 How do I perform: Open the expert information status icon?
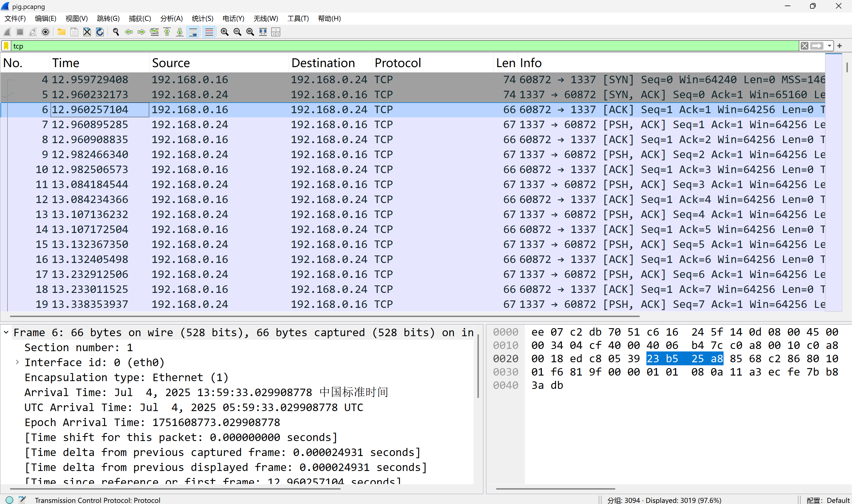coord(9,500)
